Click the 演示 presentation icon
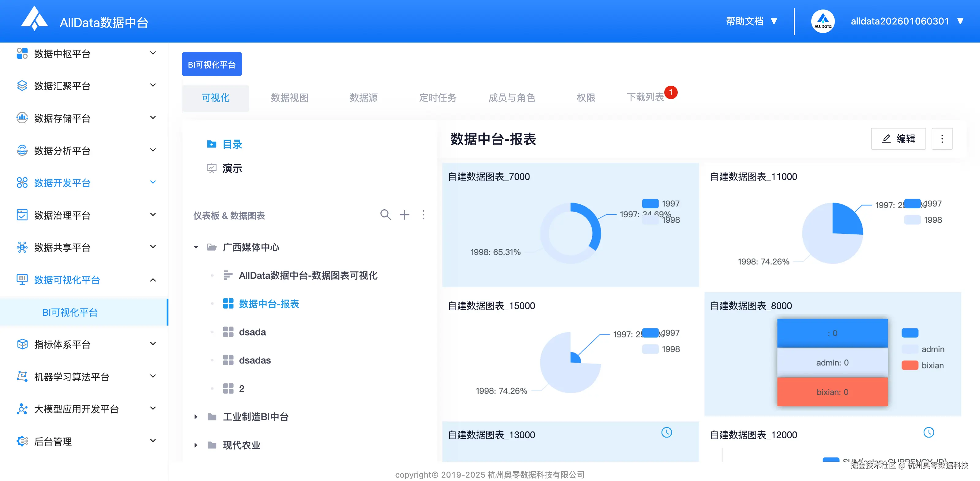 pos(212,168)
